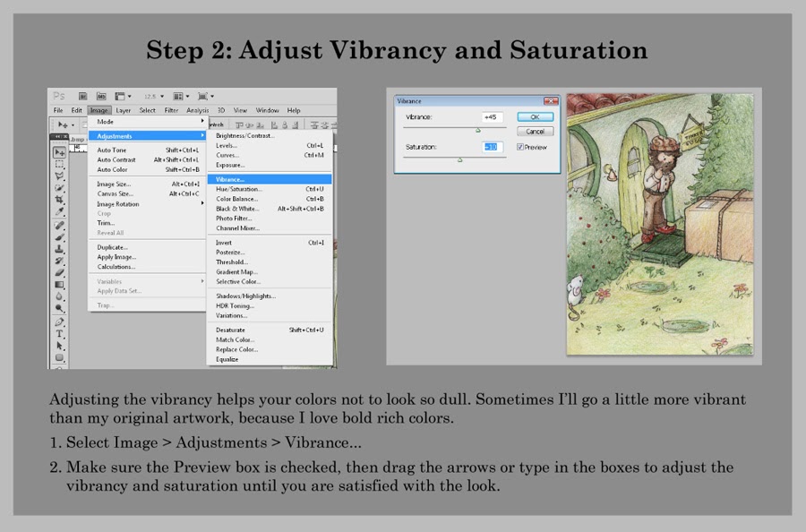
Task: Open the View Extras dropdown
Action: (123, 96)
